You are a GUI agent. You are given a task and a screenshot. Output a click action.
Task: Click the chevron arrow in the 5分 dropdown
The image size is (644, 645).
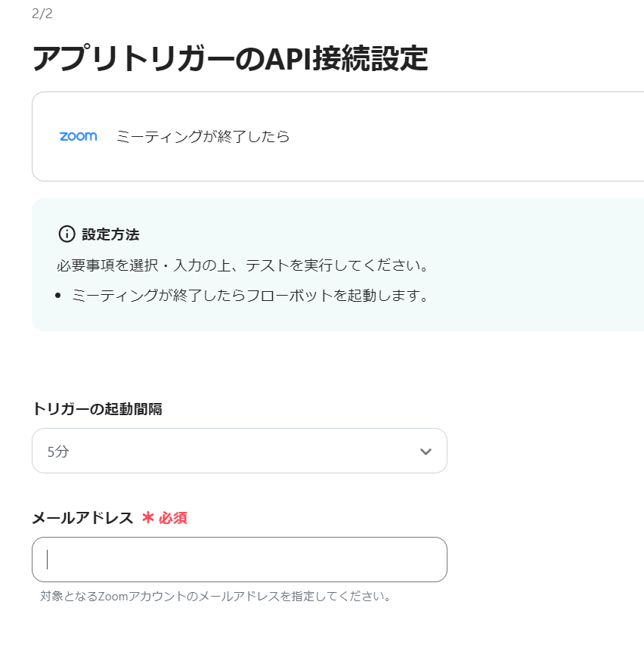point(426,451)
